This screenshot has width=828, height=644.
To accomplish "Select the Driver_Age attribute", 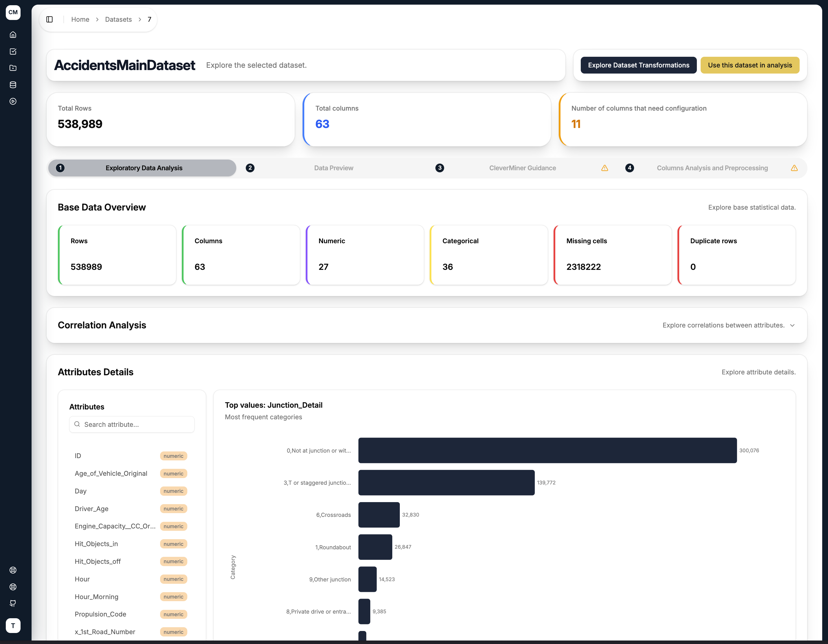I will (x=131, y=508).
